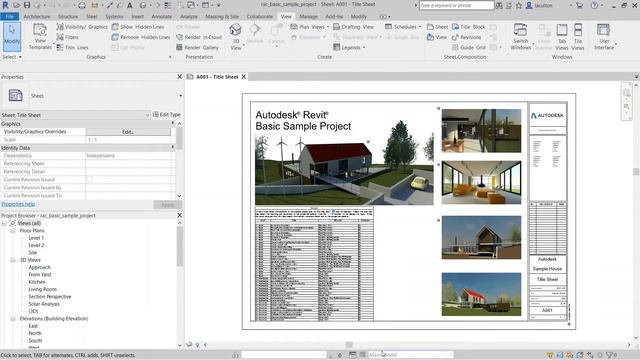Toggle Thin Lines display
Viewport: 640px width, 360px height.
pos(72,47)
